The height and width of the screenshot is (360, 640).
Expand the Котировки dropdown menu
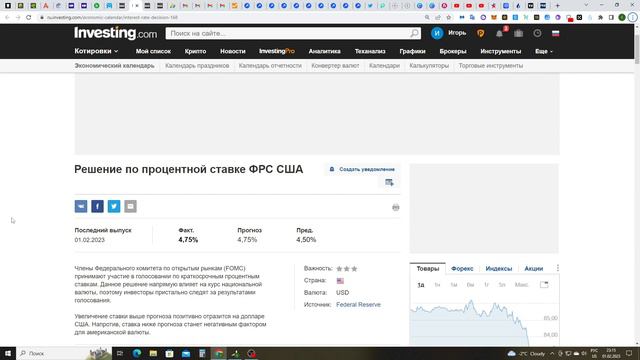pos(96,51)
